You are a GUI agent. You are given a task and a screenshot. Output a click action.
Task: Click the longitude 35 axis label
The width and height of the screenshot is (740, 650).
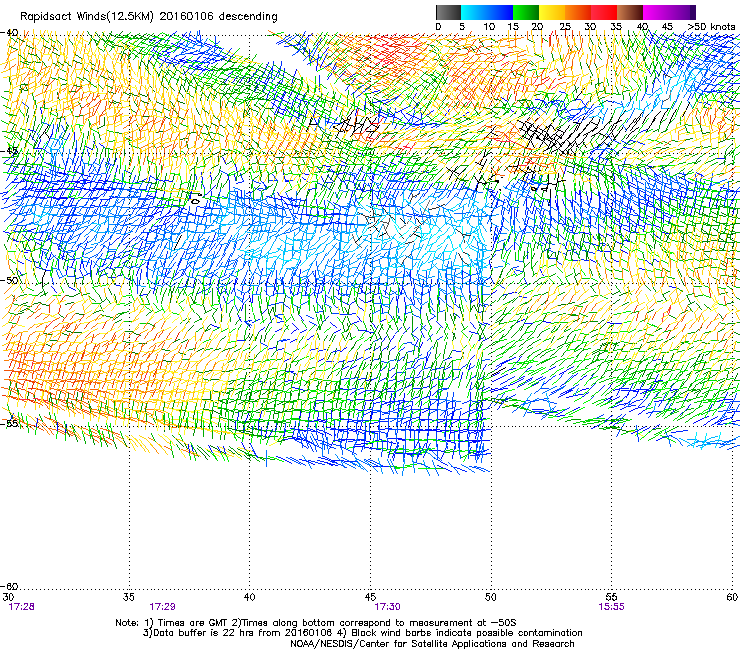129,597
